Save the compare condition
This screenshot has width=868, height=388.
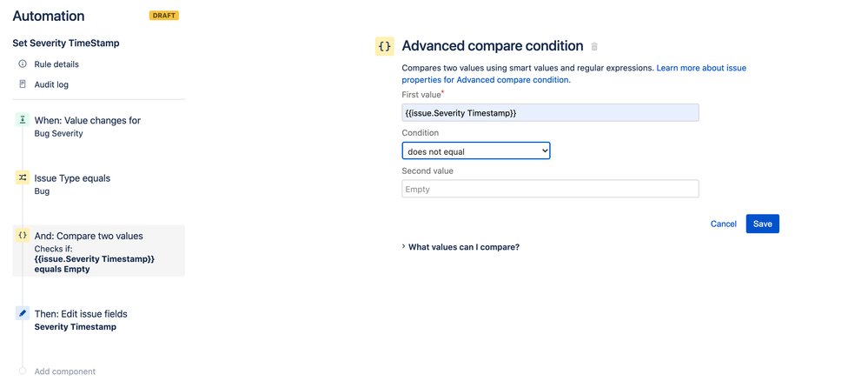tap(762, 224)
